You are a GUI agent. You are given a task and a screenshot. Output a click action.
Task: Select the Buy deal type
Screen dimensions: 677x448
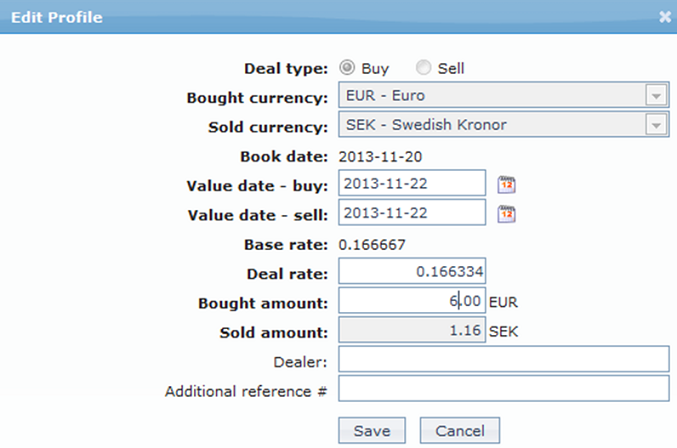pyautogui.click(x=347, y=68)
